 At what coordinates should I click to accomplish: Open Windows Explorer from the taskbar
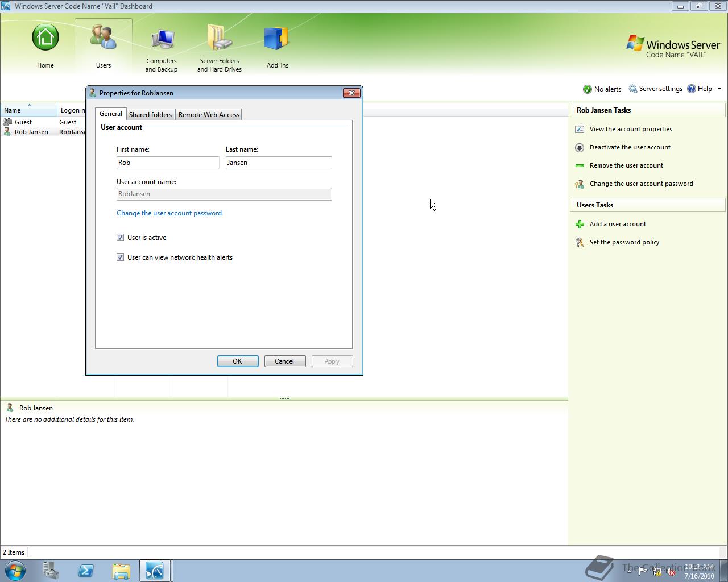[x=121, y=570]
